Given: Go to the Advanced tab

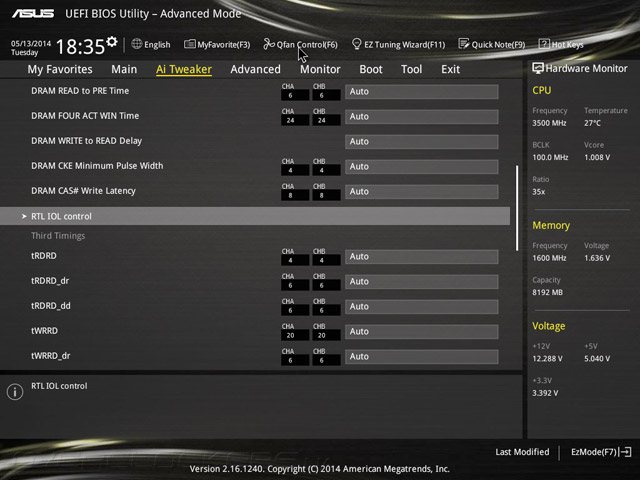Looking at the screenshot, I should 256,69.
